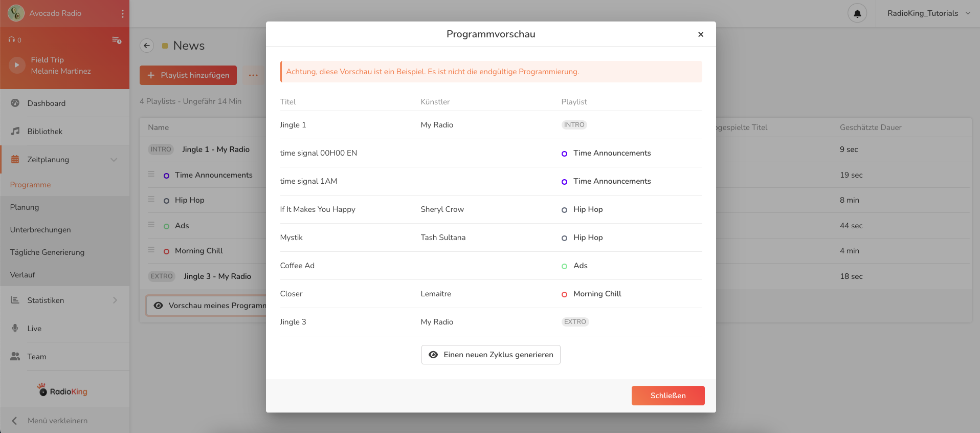Screen dimensions: 980x433
Task: Click 'Jingle 3 - My Radio' in background list
Action: (217, 276)
